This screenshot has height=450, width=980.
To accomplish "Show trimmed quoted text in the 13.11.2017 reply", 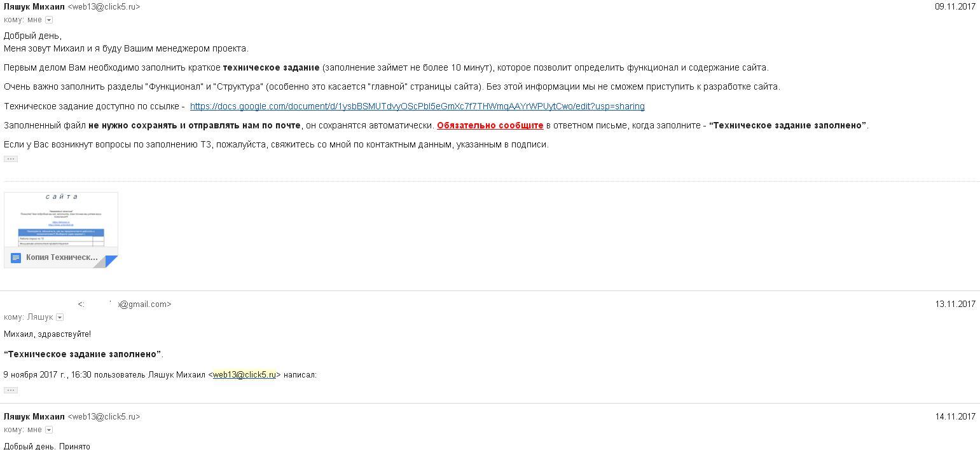I will [x=11, y=390].
